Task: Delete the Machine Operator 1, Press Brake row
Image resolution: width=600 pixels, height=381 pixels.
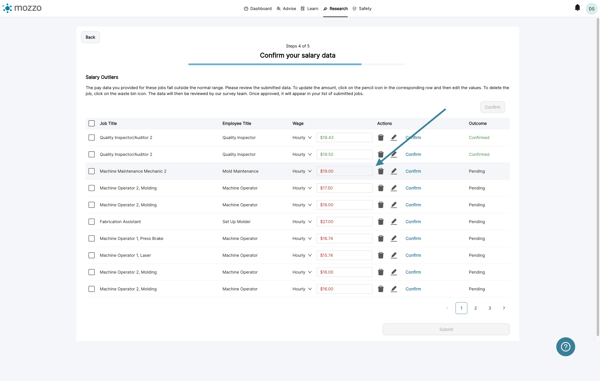Action: click(380, 238)
